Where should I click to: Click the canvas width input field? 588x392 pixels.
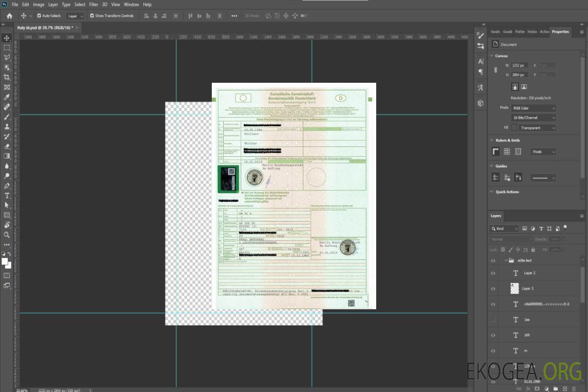tap(520, 65)
